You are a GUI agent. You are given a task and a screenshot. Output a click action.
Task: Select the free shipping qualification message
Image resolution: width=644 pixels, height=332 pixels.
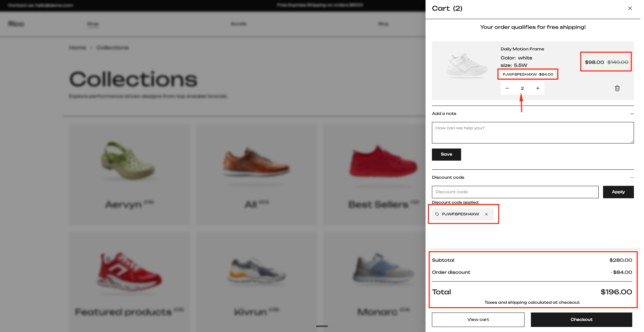click(533, 27)
